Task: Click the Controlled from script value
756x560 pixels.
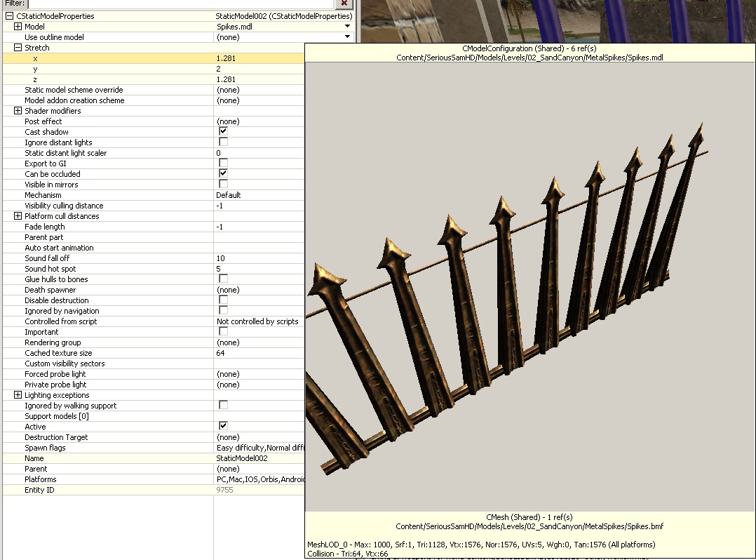Action: (257, 321)
